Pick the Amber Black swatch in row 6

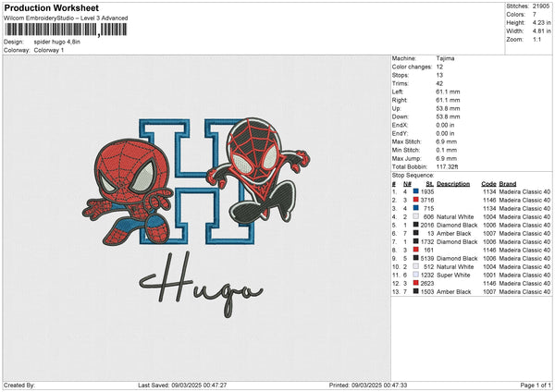[x=416, y=233]
